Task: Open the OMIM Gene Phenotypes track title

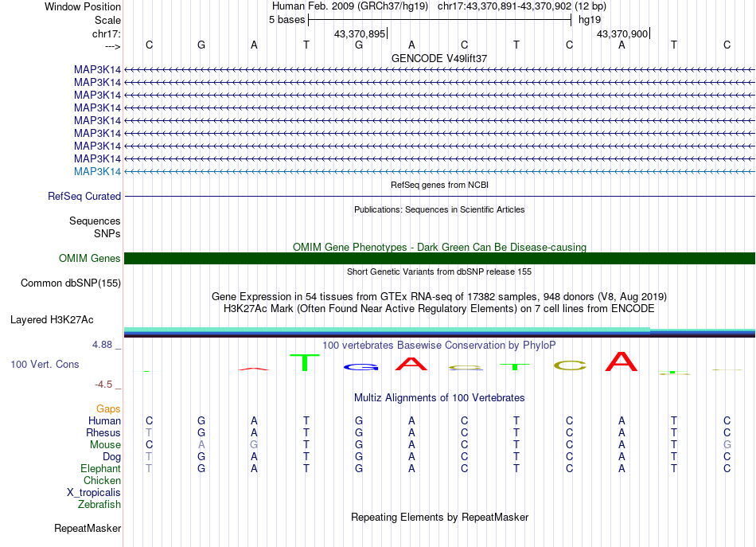Action: [x=439, y=247]
